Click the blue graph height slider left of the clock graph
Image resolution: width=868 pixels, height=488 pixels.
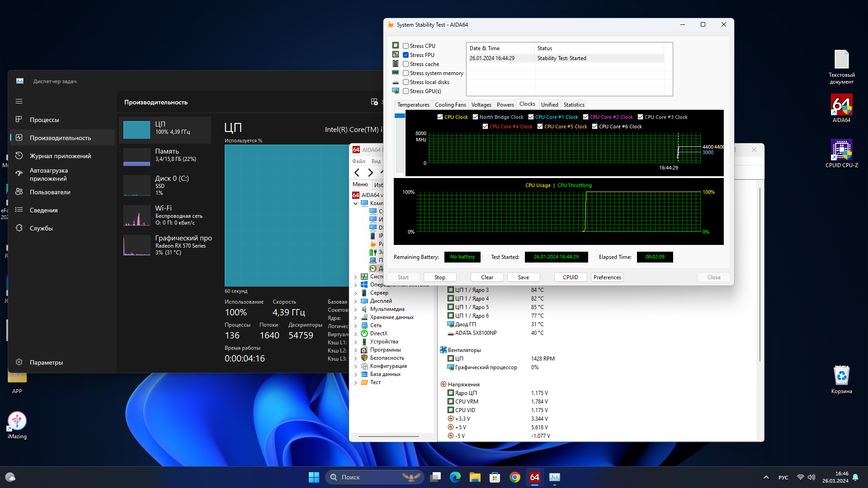[400, 116]
